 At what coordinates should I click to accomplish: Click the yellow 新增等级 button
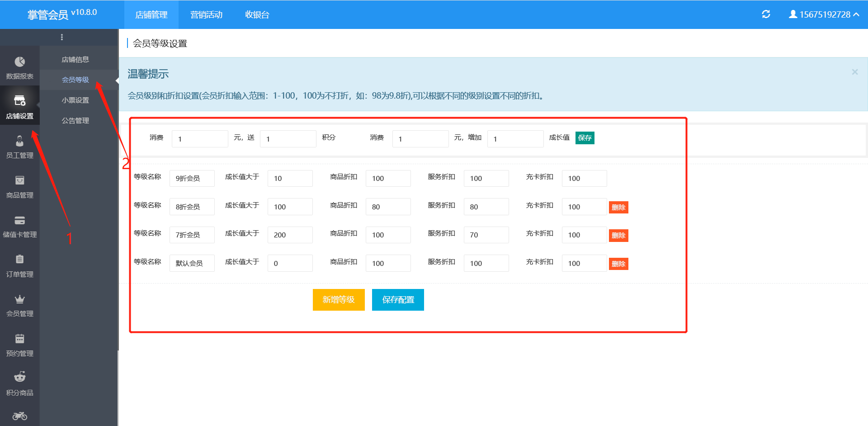click(x=339, y=300)
